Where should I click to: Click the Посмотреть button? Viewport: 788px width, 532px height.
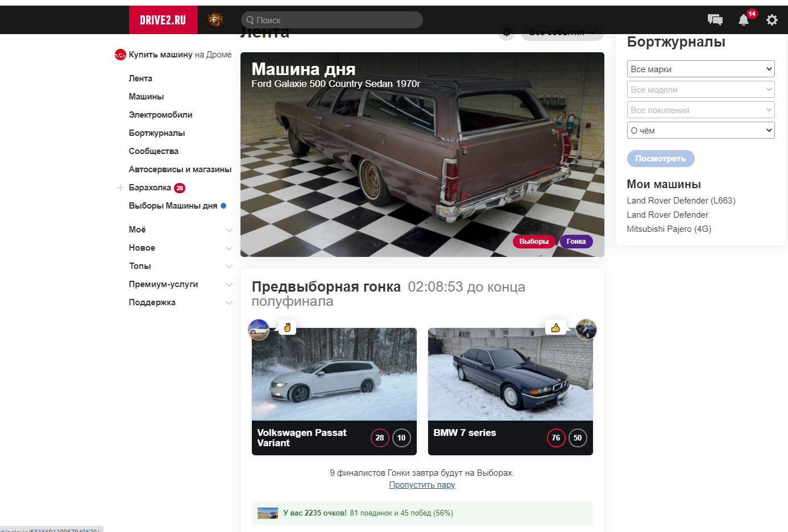coord(661,159)
